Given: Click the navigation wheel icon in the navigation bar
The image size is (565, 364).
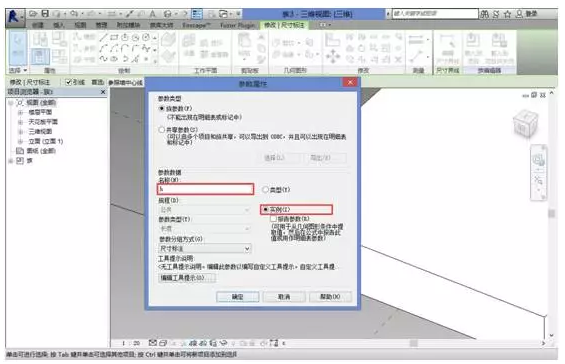Looking at the screenshot, I should pos(539,159).
